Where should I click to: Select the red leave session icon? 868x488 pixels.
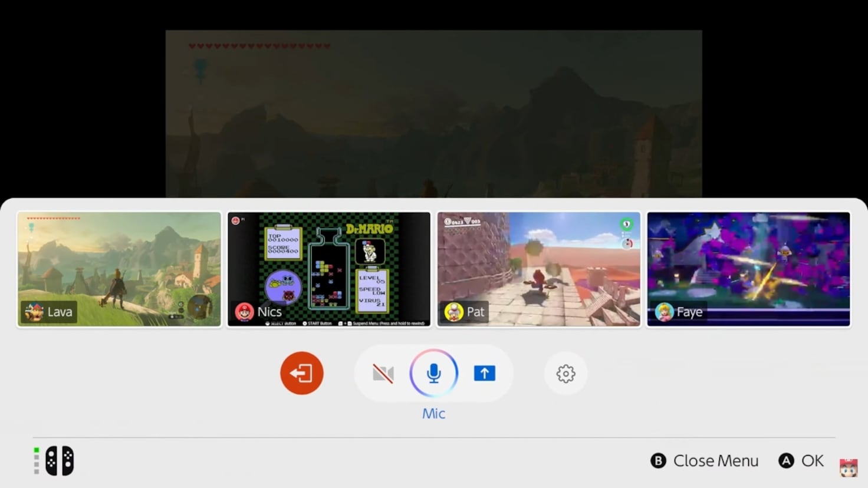pos(301,372)
